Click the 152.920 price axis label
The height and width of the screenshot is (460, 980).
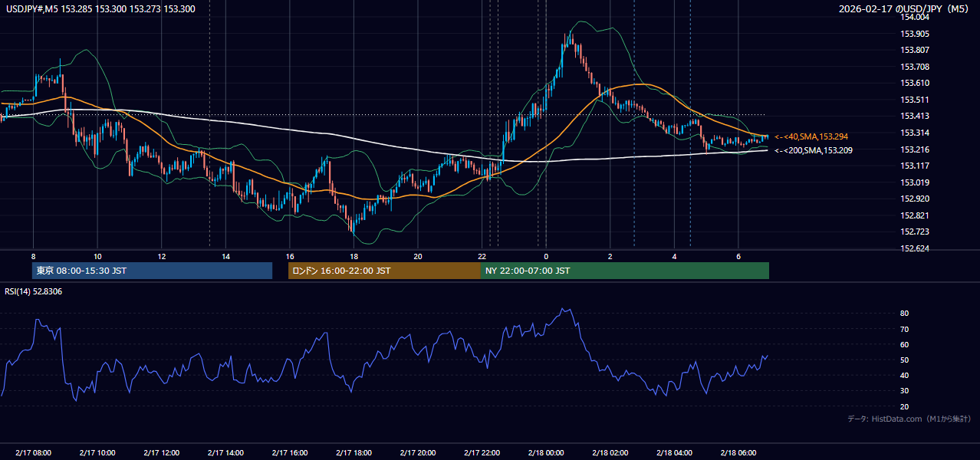click(x=915, y=199)
